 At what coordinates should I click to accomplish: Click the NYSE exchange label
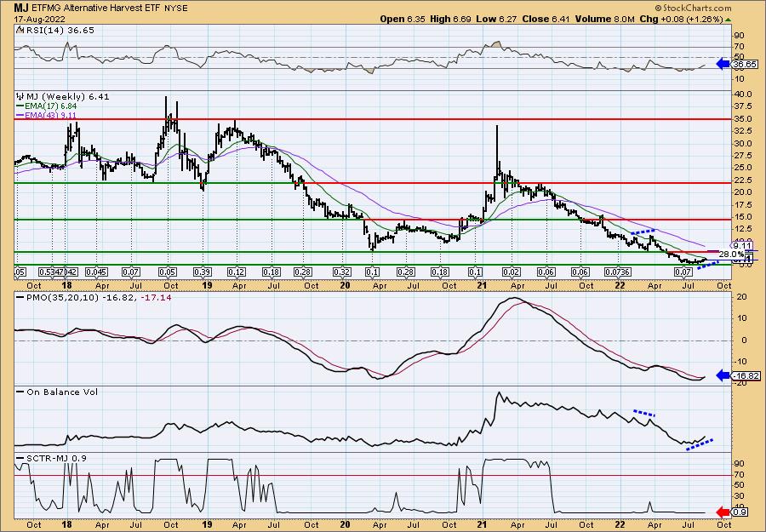(x=174, y=9)
